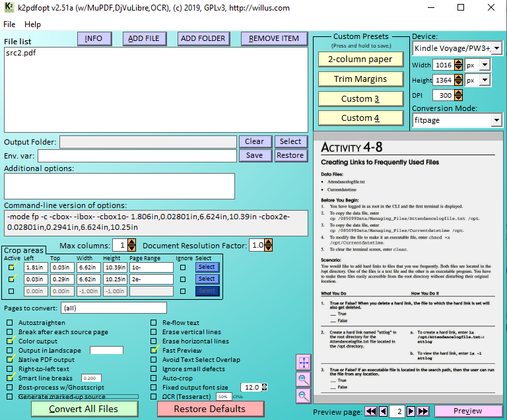507x420 pixels.
Task: Open the Device dropdown
Action: pyautogui.click(x=497, y=48)
